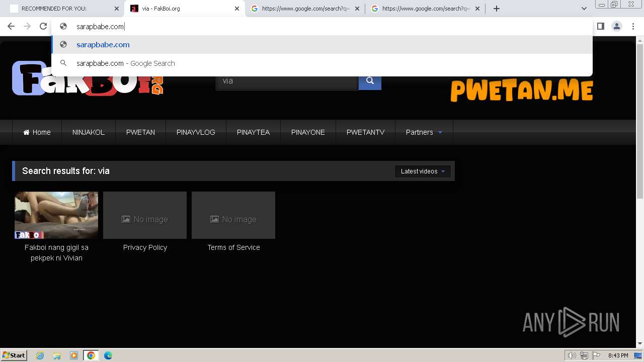
Task: Click the system tray network icon
Action: pyautogui.click(x=584, y=355)
